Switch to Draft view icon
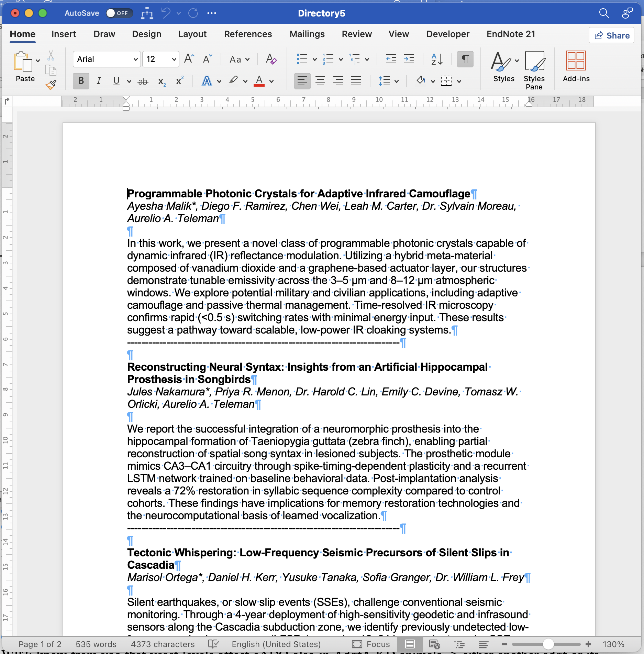Image resolution: width=644 pixels, height=654 pixels. tap(484, 644)
